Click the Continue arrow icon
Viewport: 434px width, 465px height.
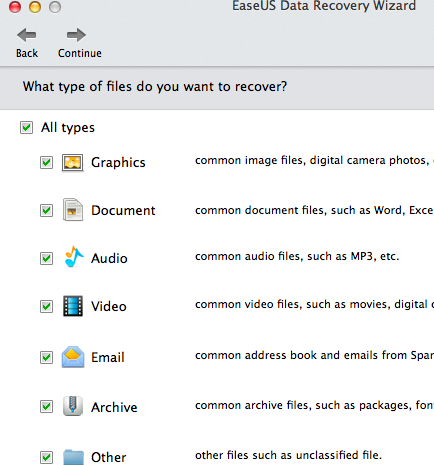point(76,35)
